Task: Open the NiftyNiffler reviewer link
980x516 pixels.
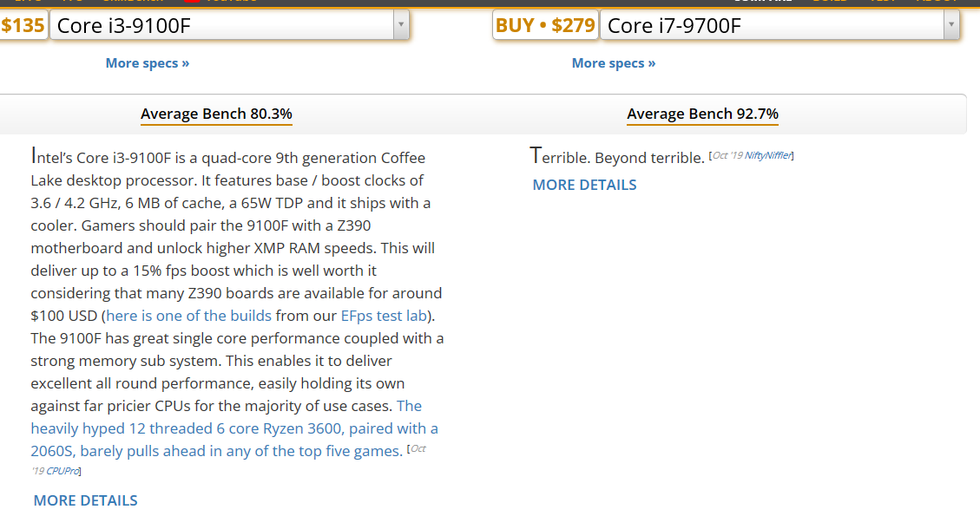Action: pyautogui.click(x=768, y=156)
